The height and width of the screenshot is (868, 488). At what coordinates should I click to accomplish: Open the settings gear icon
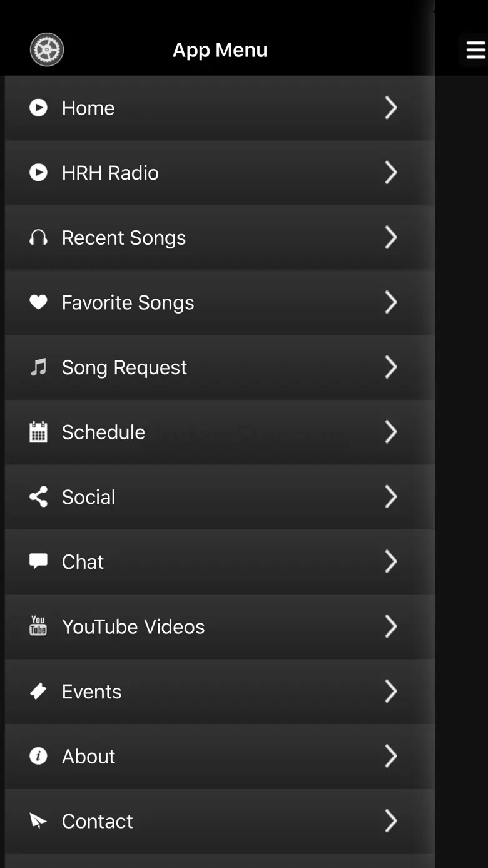47,49
